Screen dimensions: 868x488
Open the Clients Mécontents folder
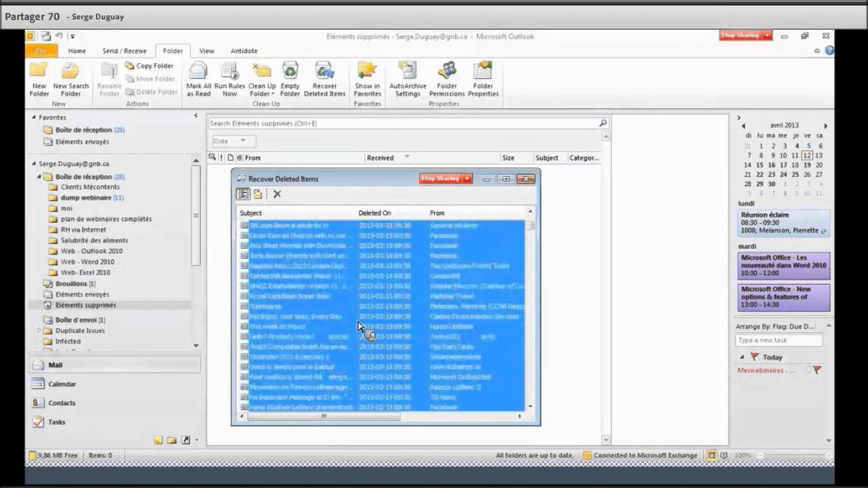(90, 187)
